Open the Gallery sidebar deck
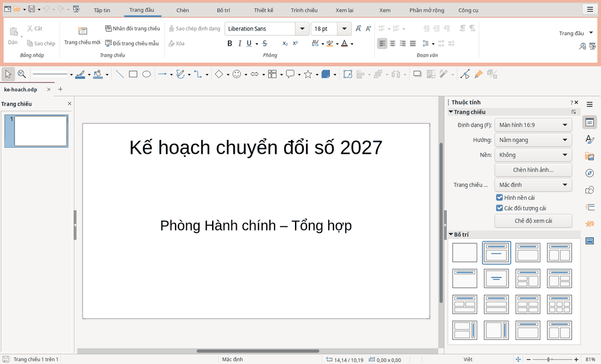 pos(590,156)
